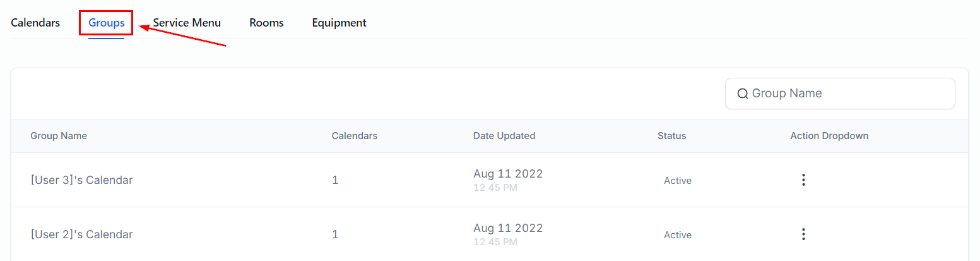Open the Service Menu tab
The width and height of the screenshot is (980, 261).
[187, 23]
